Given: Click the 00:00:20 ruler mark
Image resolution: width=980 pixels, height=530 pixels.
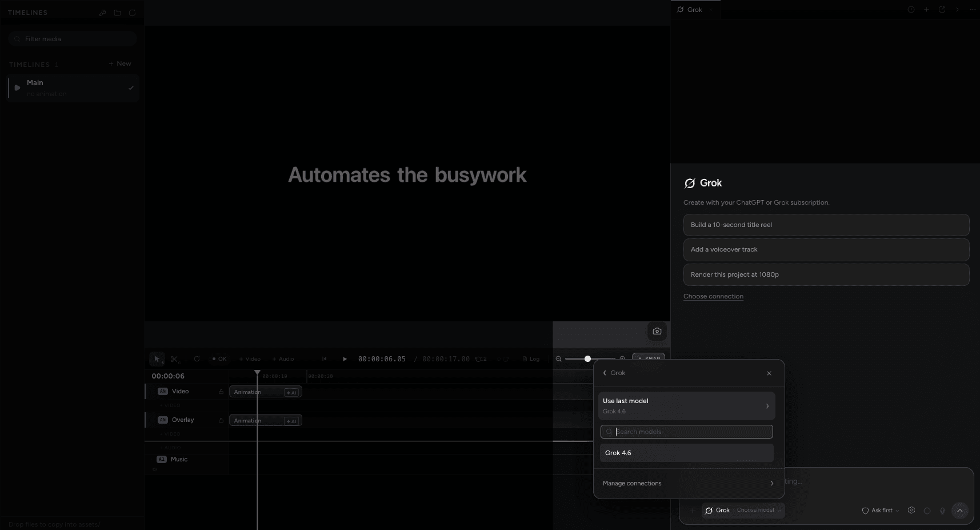Looking at the screenshot, I should pyautogui.click(x=321, y=376).
